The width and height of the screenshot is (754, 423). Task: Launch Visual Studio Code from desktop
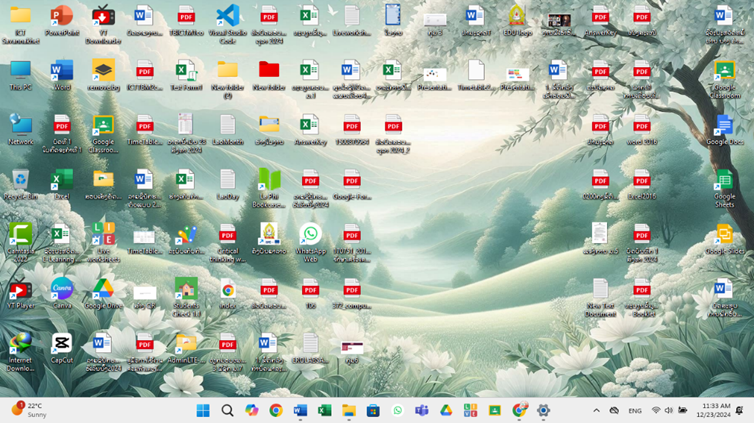click(227, 17)
